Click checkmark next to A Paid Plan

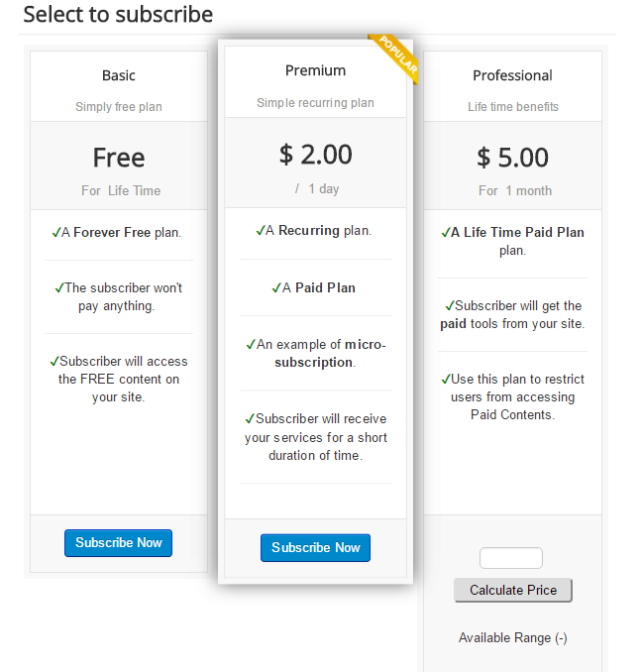tap(275, 287)
